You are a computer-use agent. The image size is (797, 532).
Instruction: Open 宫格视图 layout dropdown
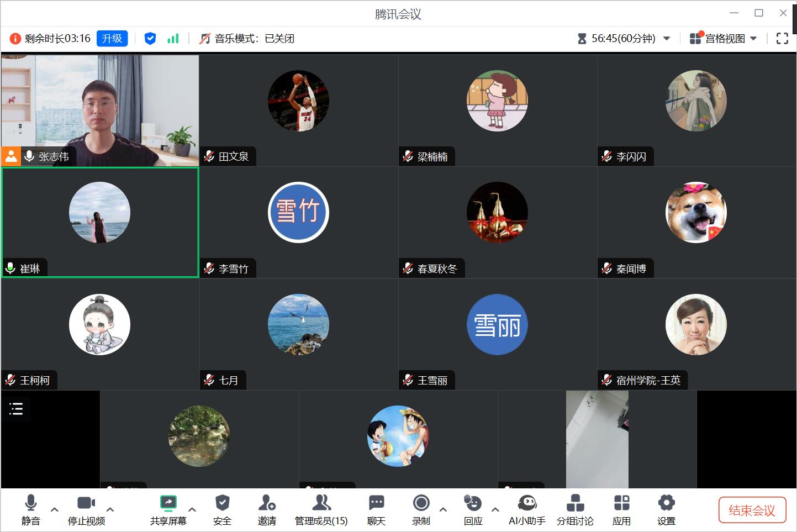point(724,38)
